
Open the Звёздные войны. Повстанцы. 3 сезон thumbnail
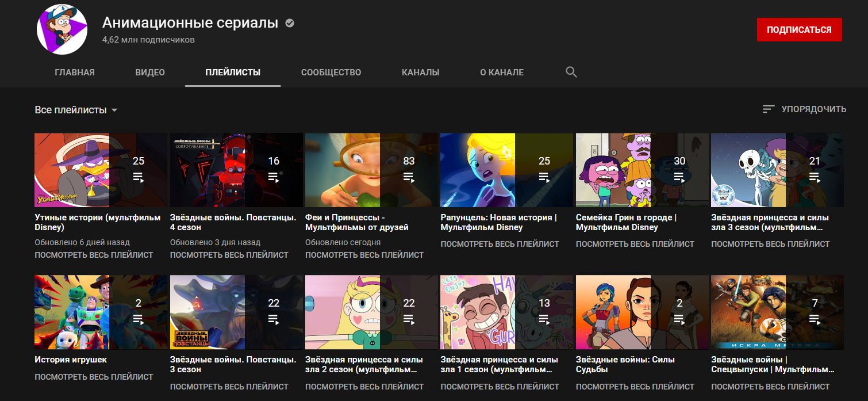(x=236, y=312)
